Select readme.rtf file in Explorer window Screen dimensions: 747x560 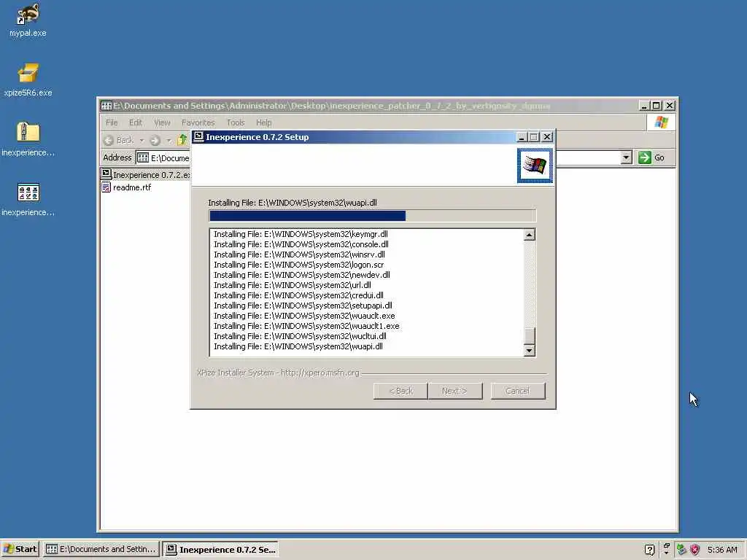point(127,187)
